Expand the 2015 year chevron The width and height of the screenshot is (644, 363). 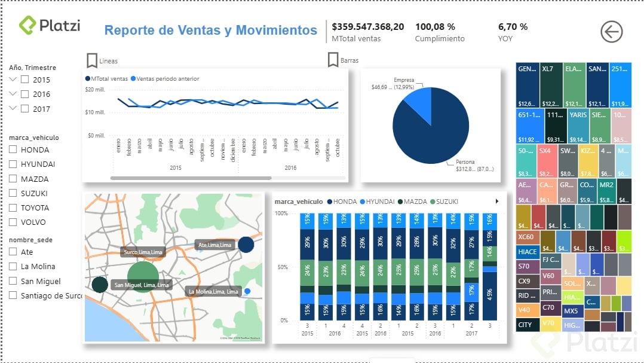(13, 79)
